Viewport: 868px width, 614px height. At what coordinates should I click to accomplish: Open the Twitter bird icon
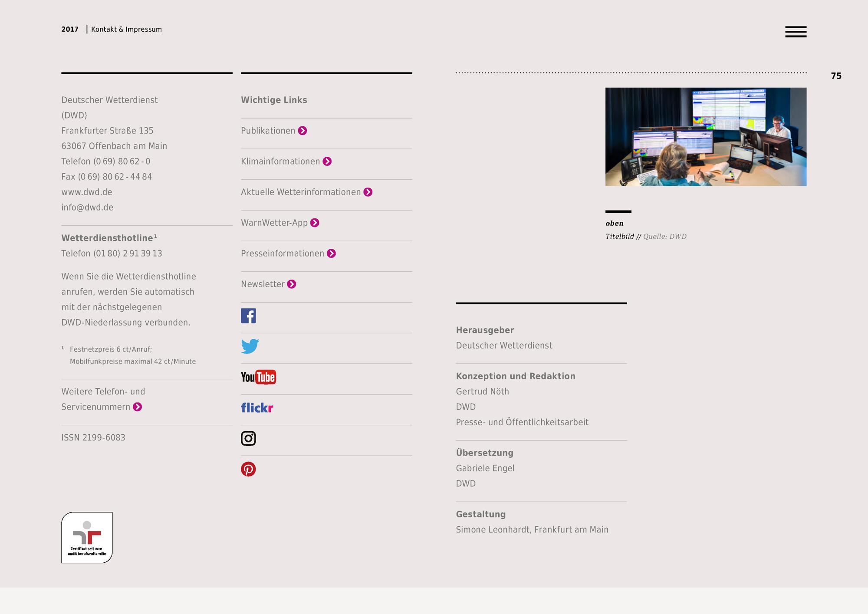pyautogui.click(x=250, y=346)
